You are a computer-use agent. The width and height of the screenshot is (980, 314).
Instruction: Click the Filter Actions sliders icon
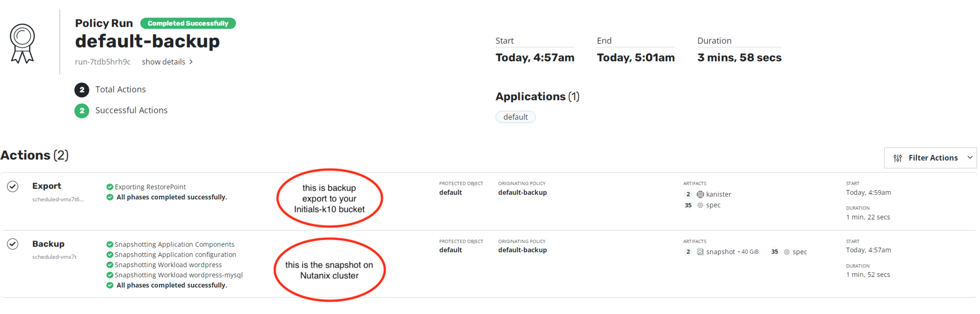(897, 158)
